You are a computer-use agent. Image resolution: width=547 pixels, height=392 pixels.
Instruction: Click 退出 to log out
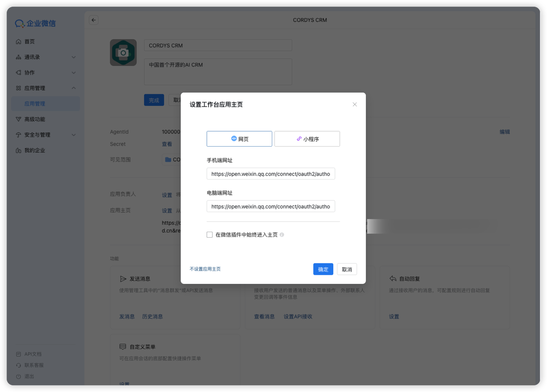point(29,376)
